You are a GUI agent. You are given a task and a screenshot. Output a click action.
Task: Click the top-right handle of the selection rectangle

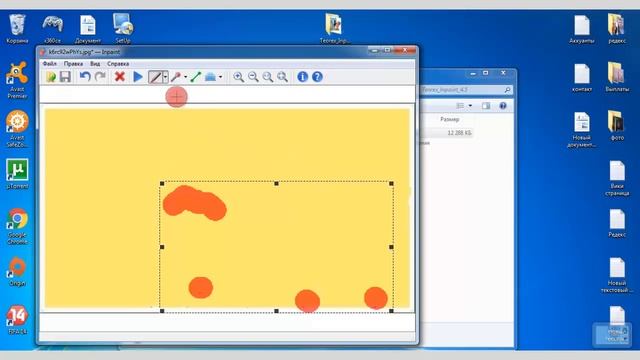coord(391,184)
